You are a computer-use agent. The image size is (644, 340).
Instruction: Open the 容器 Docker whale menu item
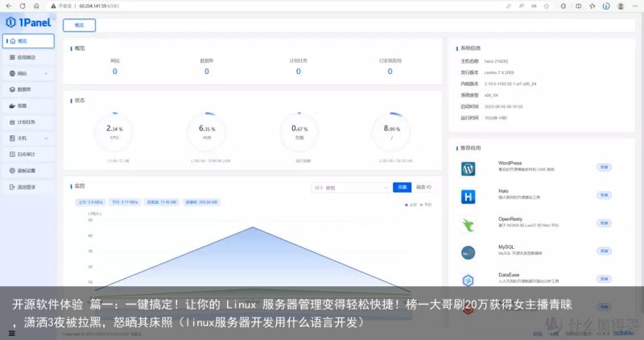pos(28,106)
